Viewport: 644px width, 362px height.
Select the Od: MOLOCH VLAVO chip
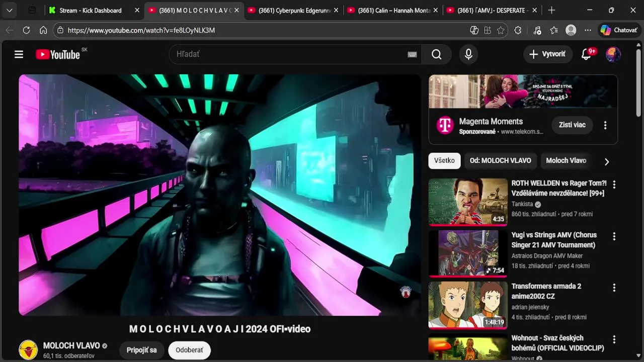(500, 160)
